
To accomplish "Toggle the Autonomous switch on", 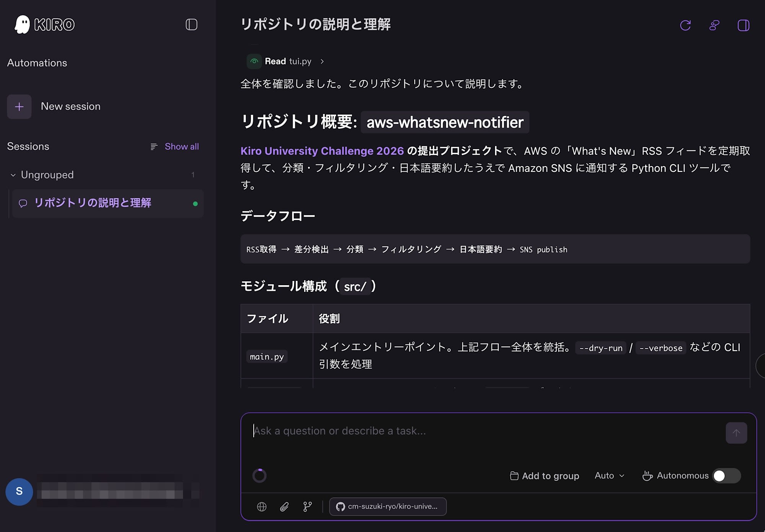I will coord(726,475).
